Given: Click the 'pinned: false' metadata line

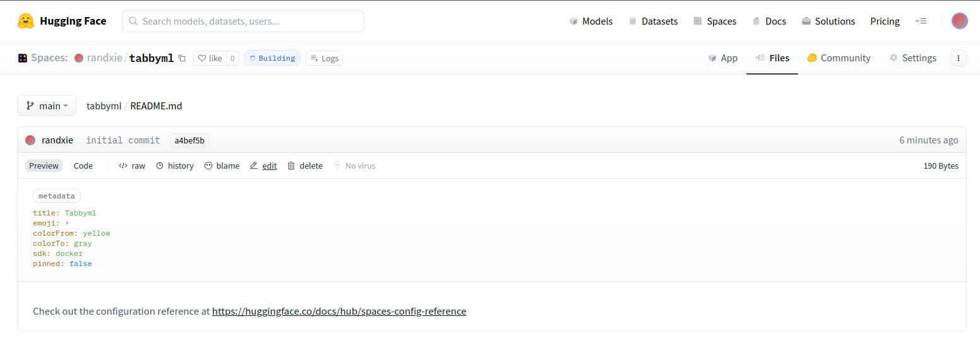Looking at the screenshot, I should click(x=63, y=263).
